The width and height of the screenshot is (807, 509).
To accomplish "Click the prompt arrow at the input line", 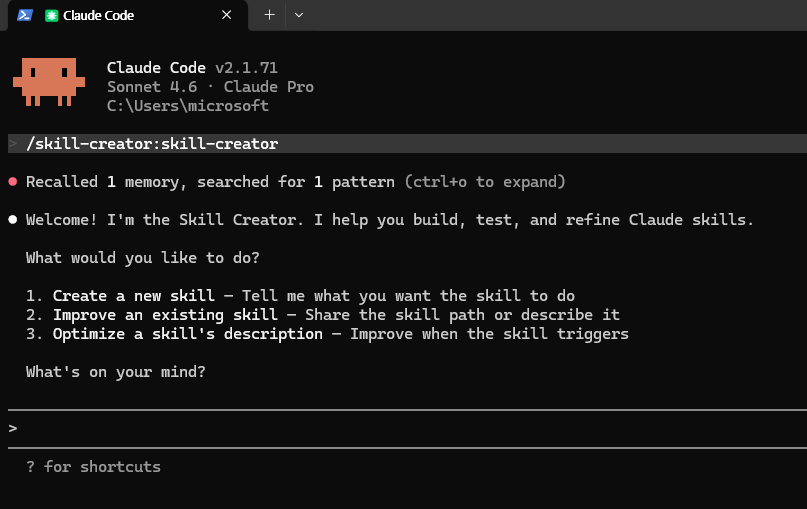I will click(13, 428).
